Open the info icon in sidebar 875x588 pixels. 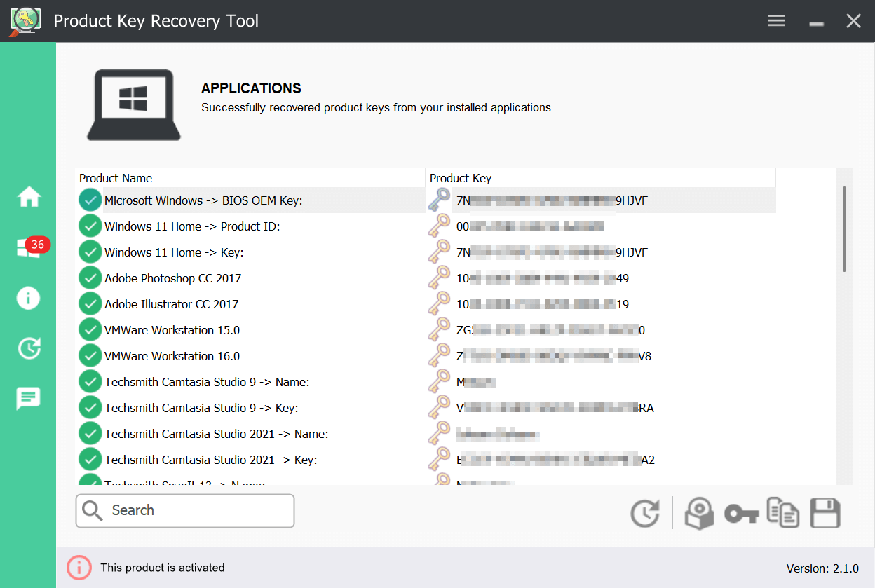(29, 298)
